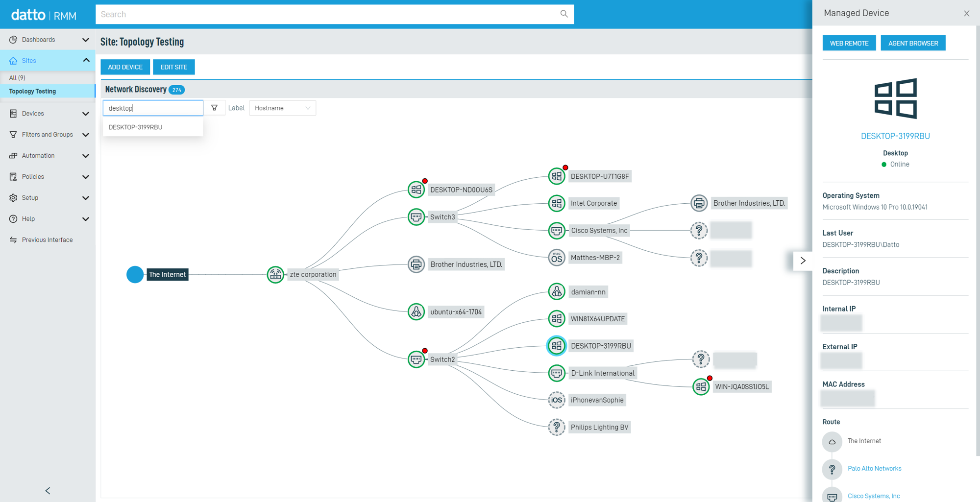Viewport: 980px width, 502px height.
Task: Select the Philips Lighting BV unknown node icon
Action: click(557, 427)
